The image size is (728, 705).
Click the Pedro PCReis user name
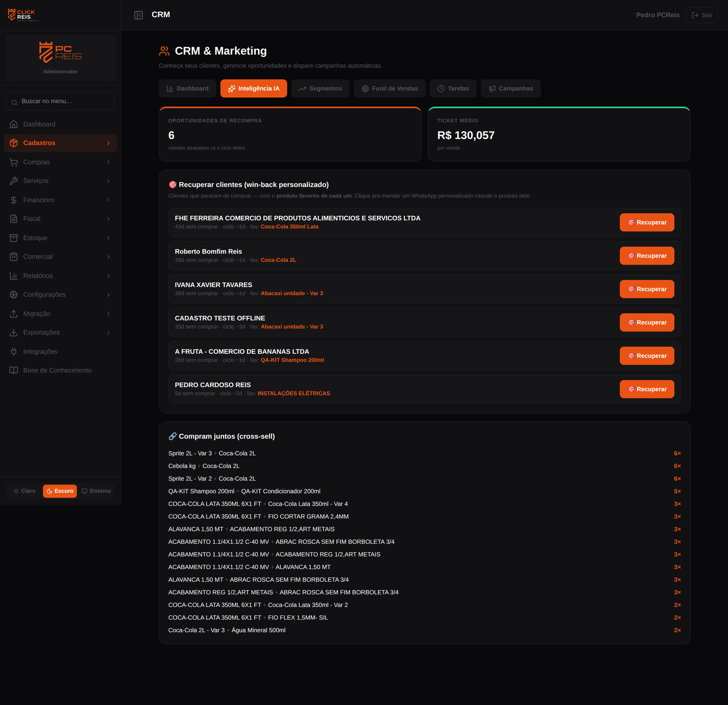click(658, 15)
